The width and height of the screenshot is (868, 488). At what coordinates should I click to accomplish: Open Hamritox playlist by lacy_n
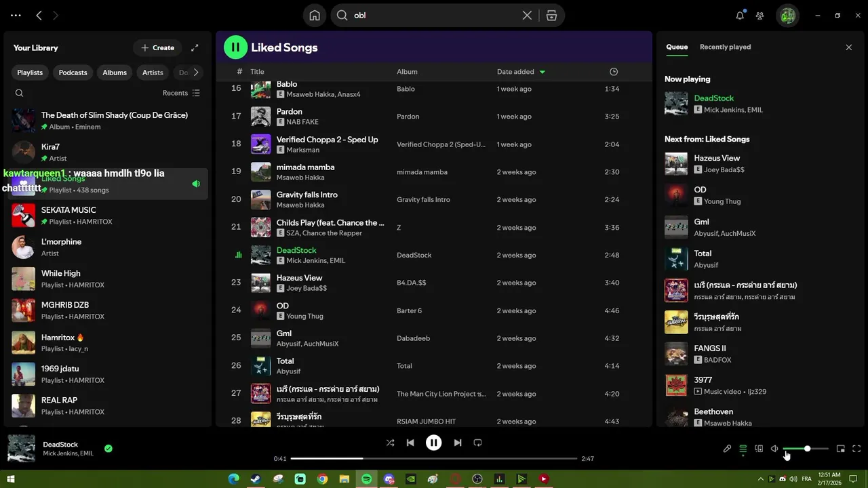point(109,343)
